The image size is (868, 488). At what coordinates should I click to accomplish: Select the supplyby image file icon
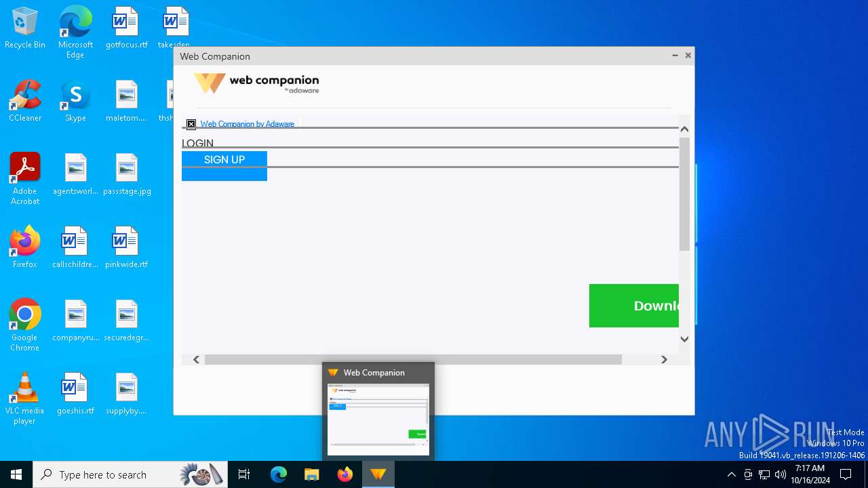126,394
